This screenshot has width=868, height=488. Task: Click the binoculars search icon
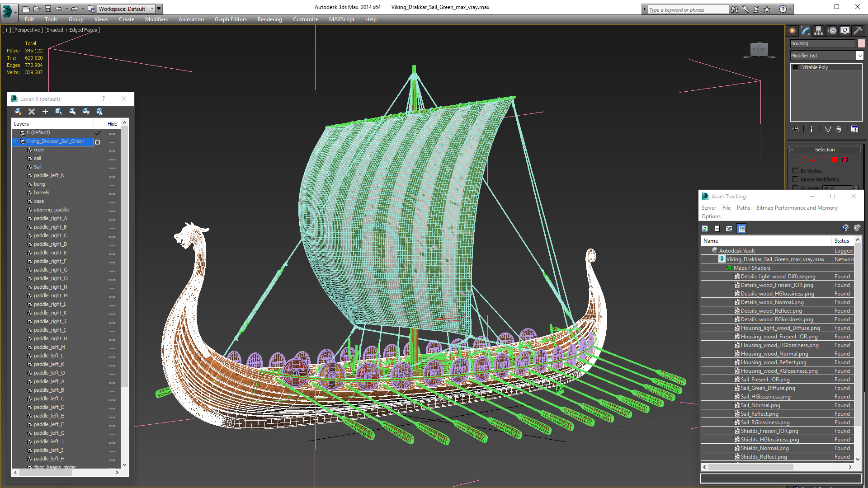[735, 9]
